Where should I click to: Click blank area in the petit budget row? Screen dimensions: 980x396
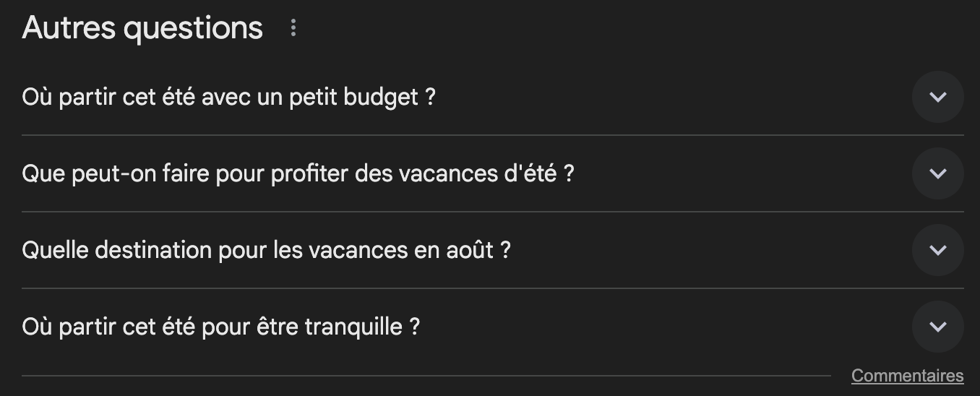pos(650,97)
